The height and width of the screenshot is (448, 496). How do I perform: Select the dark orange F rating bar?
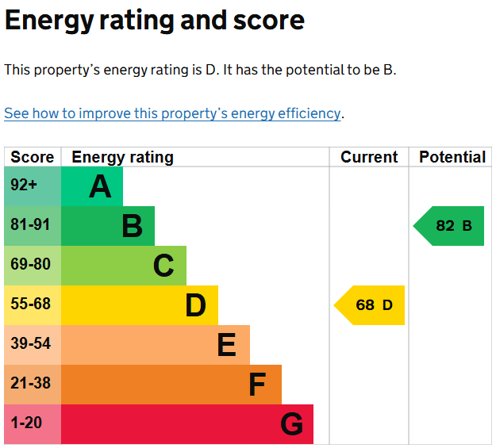pyautogui.click(x=171, y=385)
